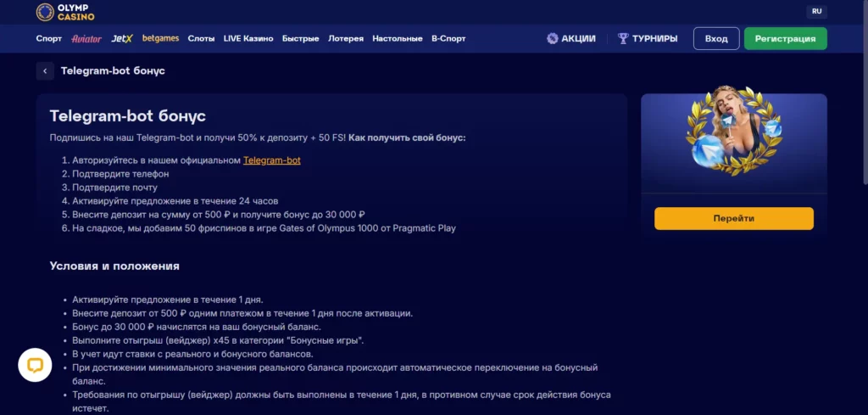Go to Настольные games
This screenshot has height=415, width=868.
coord(398,39)
